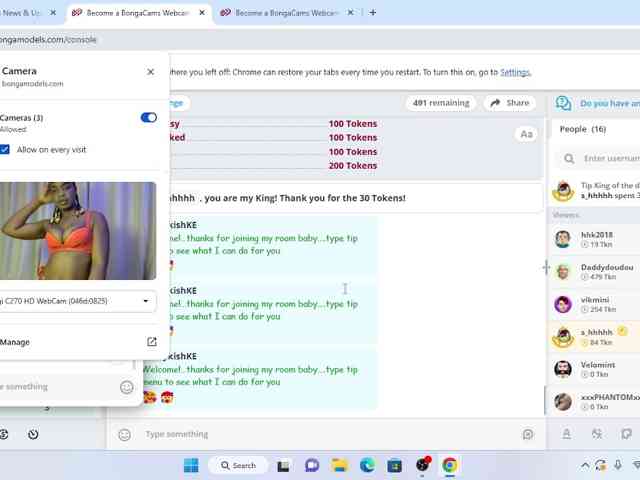Click the taskbar Search box
The image size is (640, 480).
(238, 465)
